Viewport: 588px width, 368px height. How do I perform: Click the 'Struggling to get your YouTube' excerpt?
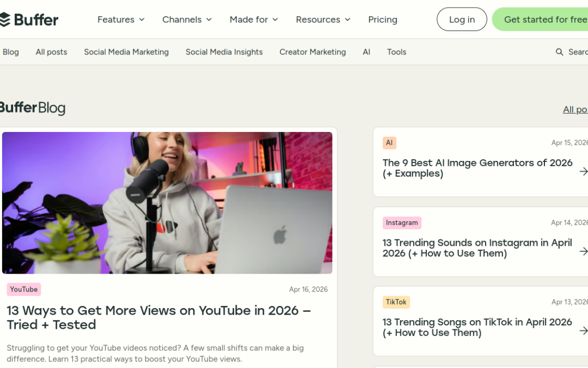click(x=155, y=353)
